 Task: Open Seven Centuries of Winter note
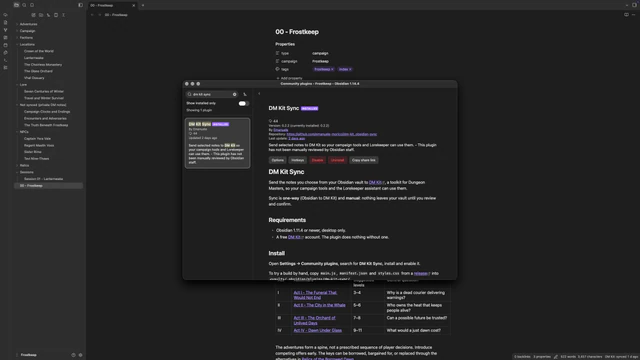(x=44, y=91)
